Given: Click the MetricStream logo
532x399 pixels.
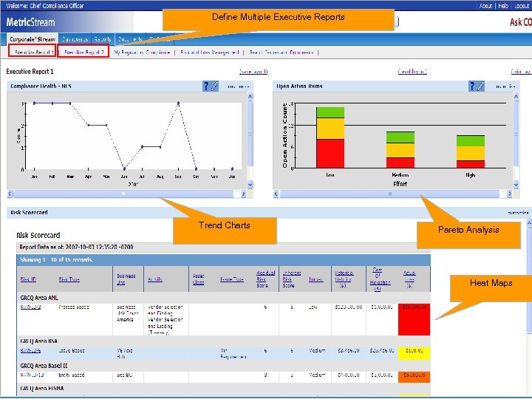Looking at the screenshot, I should [x=30, y=22].
